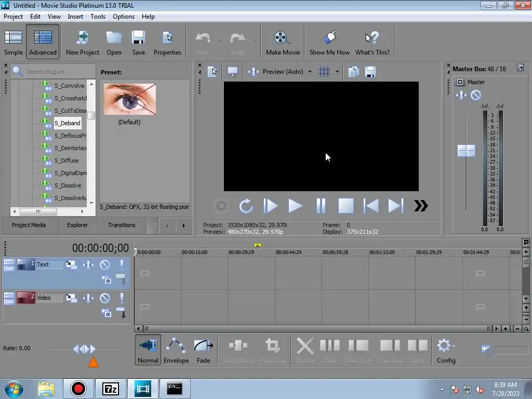Open Track FX for the Text track

88,264
